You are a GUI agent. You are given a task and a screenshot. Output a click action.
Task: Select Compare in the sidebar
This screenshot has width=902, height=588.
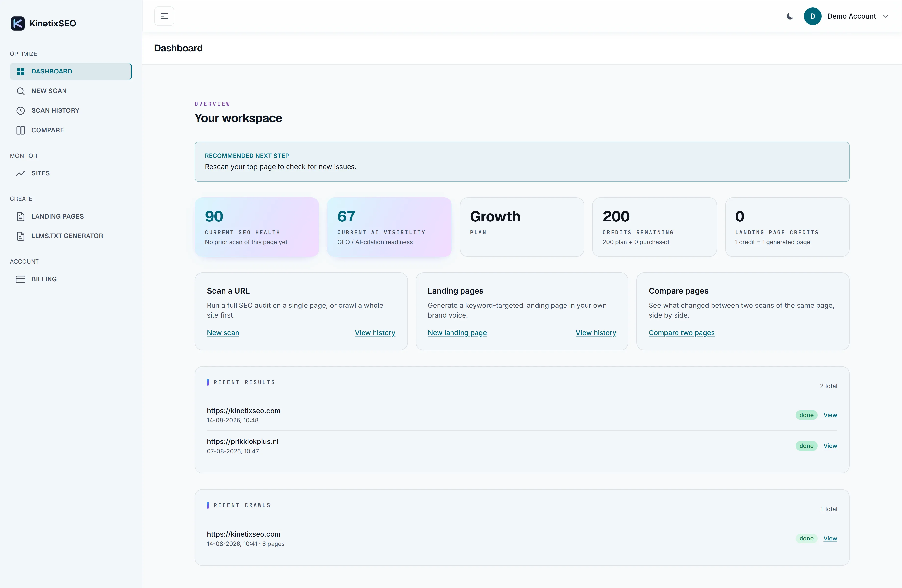pyautogui.click(x=71, y=130)
